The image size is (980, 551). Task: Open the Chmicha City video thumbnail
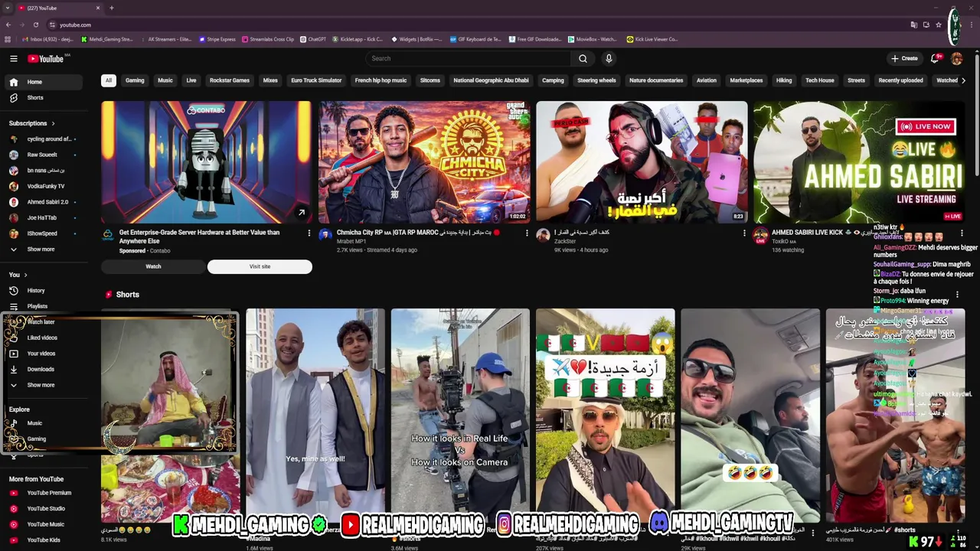424,161
